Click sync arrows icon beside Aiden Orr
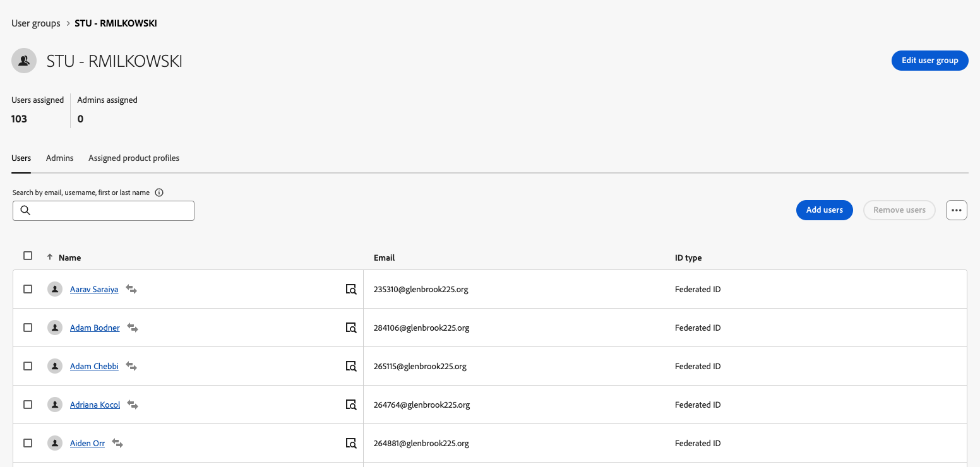Screen dimensions: 980x467 [x=117, y=443]
